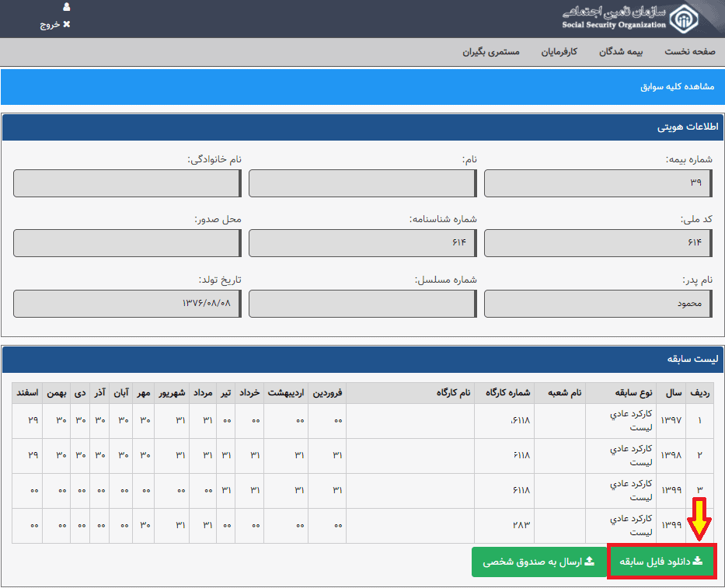Click year ۱۳۹۸ in row ۲
This screenshot has width=725, height=588.
coord(671,455)
